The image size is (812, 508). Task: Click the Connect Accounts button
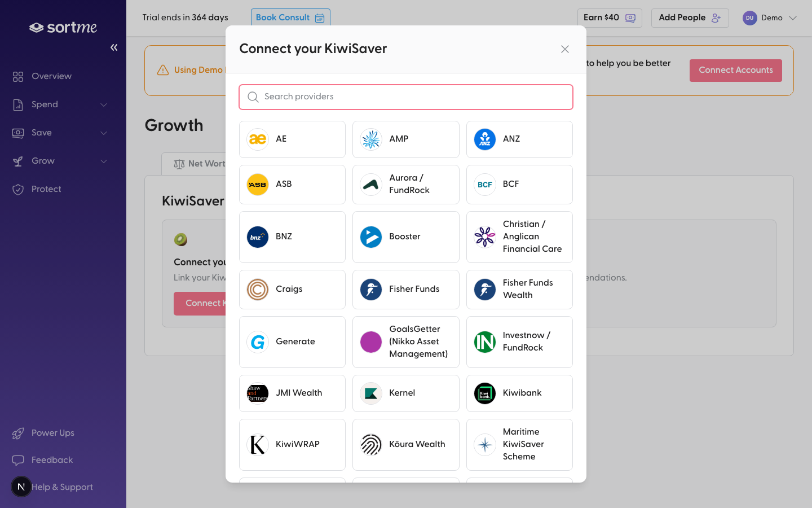[735, 70]
